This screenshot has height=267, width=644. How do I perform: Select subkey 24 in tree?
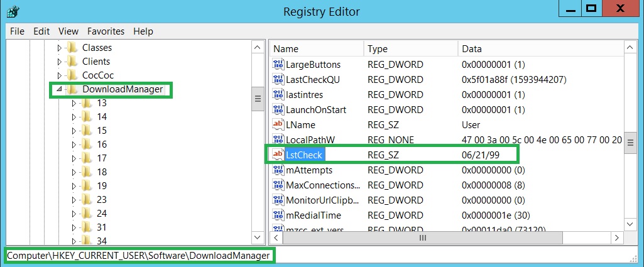click(x=102, y=213)
